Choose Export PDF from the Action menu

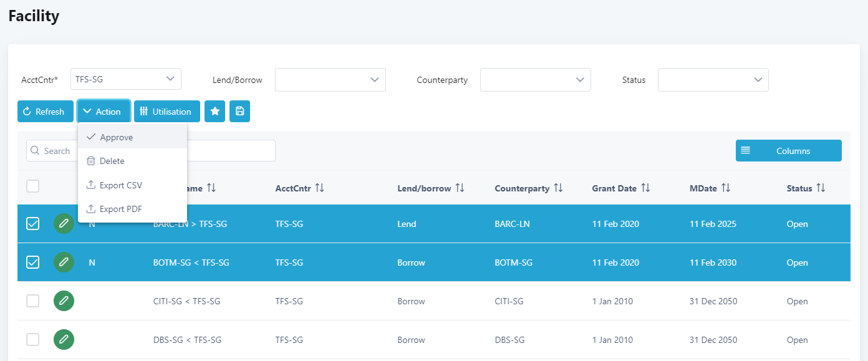[x=132, y=209]
